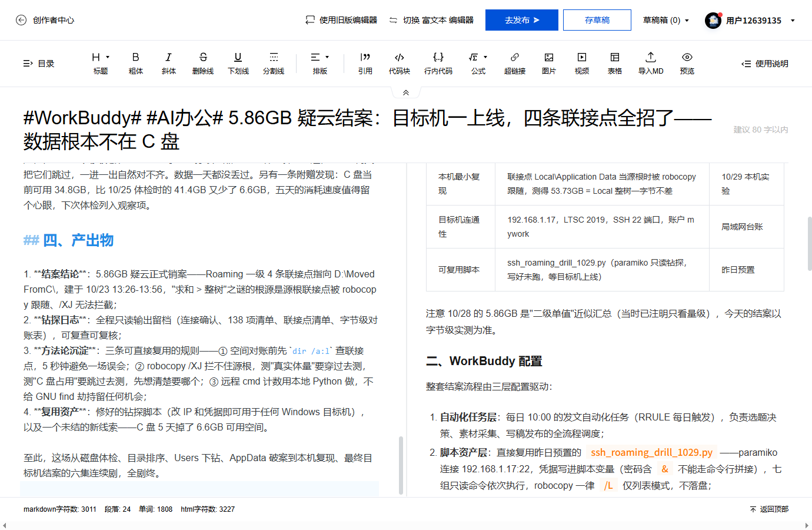Click the 局域网台账 table cell
812x530 pixels.
tap(747, 227)
